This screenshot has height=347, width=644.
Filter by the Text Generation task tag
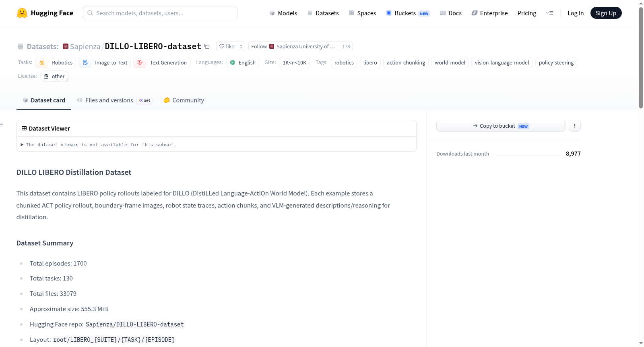pos(162,62)
